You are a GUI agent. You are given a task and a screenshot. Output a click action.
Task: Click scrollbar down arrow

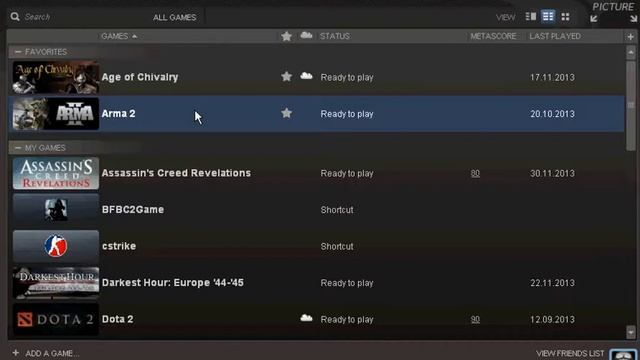click(631, 332)
